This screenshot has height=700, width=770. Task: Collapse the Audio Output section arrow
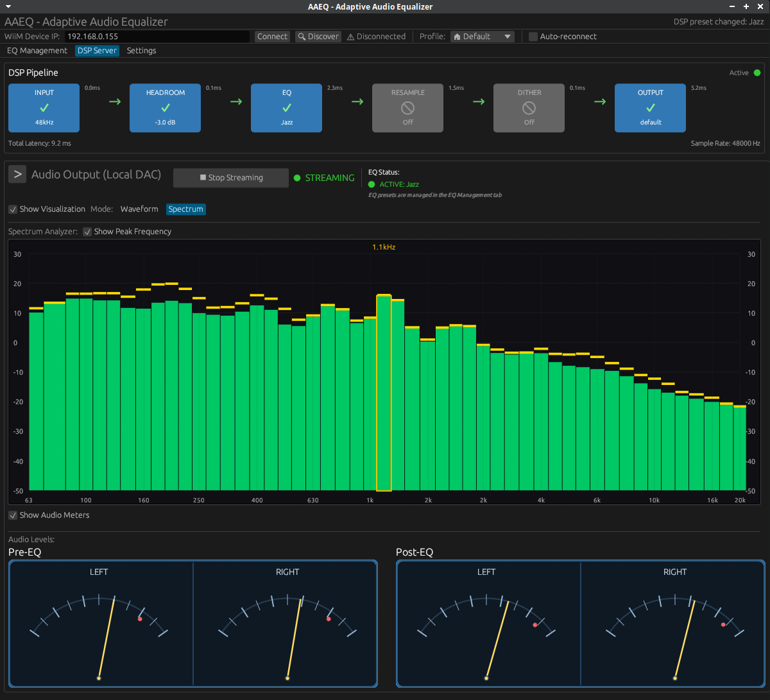[17, 174]
